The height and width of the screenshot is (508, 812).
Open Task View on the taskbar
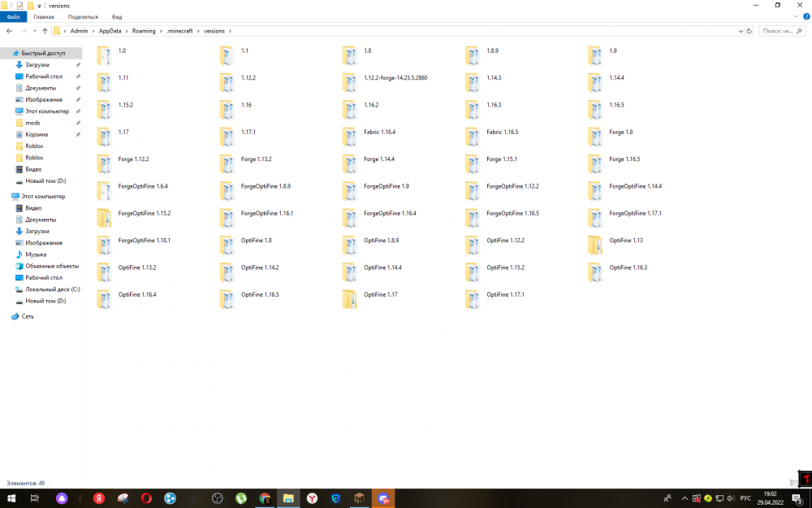(35, 499)
